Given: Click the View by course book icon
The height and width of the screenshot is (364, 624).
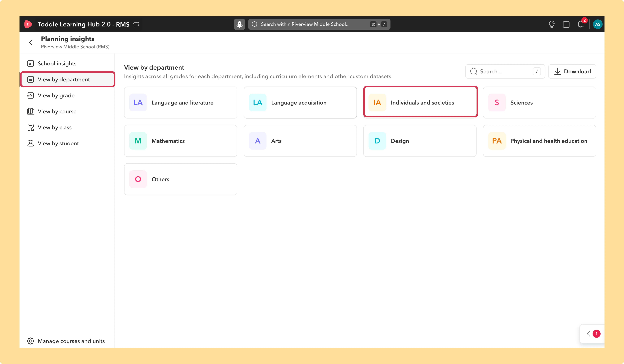Looking at the screenshot, I should click(x=30, y=111).
